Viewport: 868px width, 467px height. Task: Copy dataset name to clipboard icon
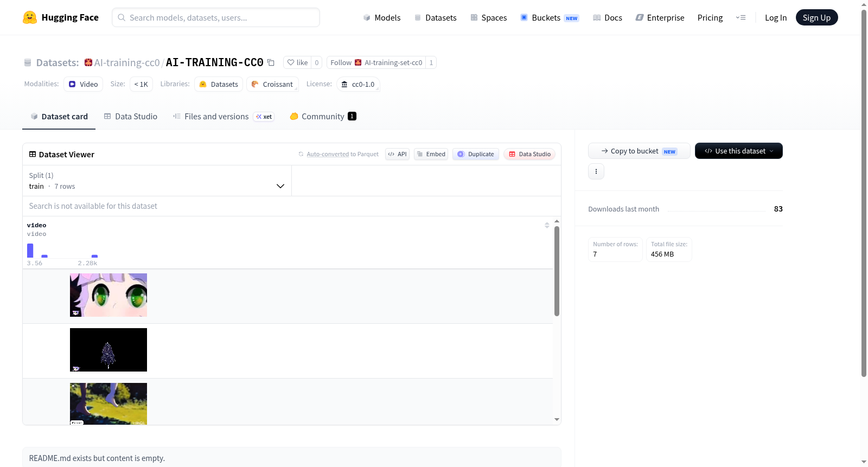coord(271,62)
